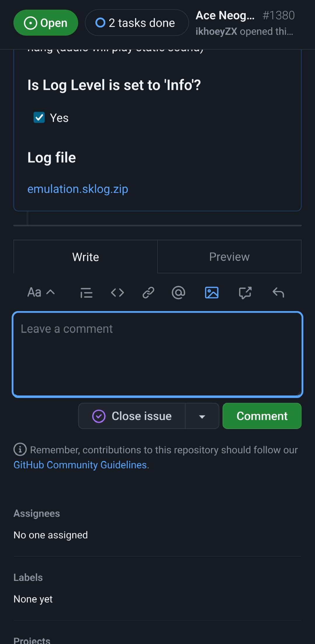Insert a code block
Image resolution: width=315 pixels, height=644 pixels.
click(x=117, y=292)
